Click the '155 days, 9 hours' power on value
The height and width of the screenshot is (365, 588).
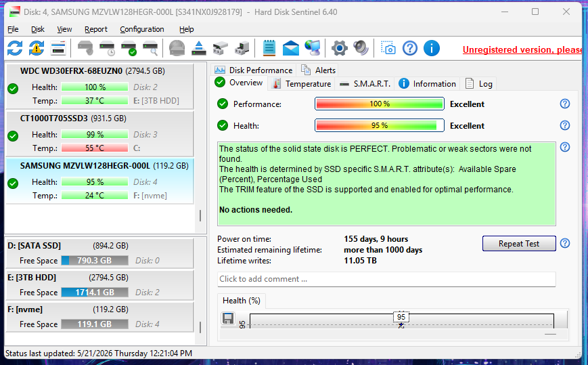tap(376, 239)
